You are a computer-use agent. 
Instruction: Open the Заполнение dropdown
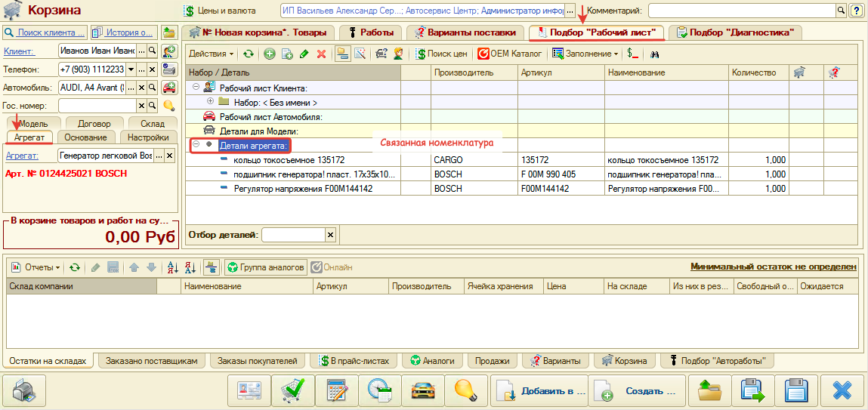coord(585,54)
